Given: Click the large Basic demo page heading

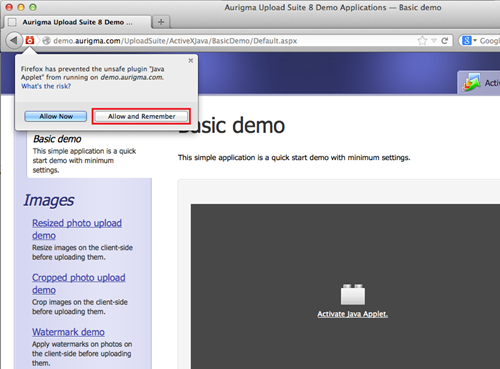Looking at the screenshot, I should (x=231, y=125).
